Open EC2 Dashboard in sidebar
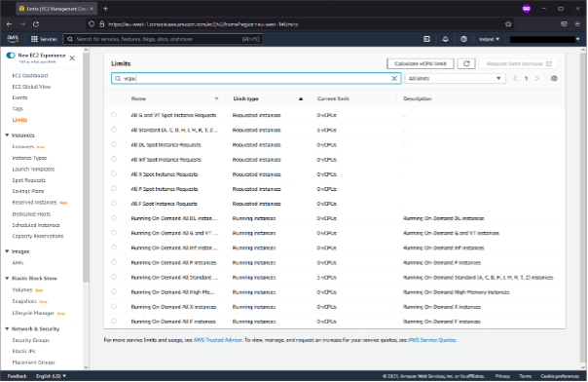This screenshot has width=588, height=382. click(x=30, y=75)
